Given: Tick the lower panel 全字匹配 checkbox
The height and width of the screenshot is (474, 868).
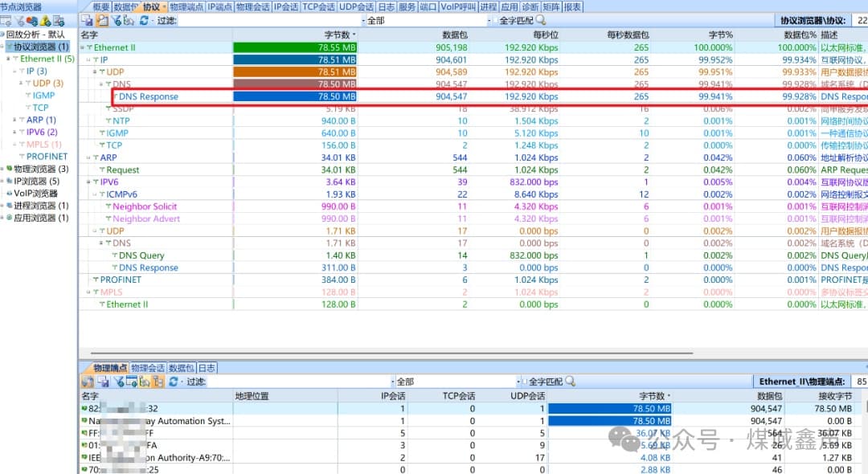Looking at the screenshot, I should (x=526, y=382).
